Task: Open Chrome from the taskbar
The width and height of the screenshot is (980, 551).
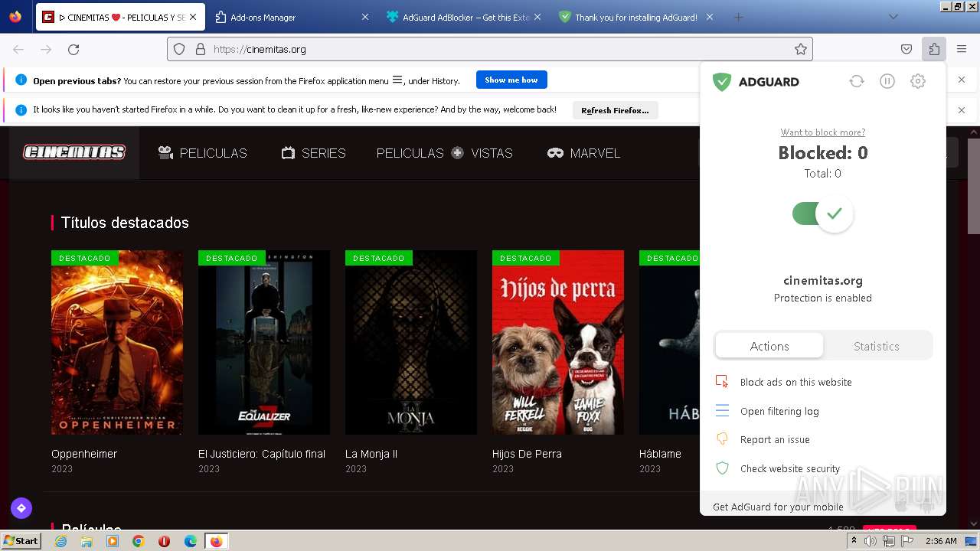Action: click(x=139, y=541)
